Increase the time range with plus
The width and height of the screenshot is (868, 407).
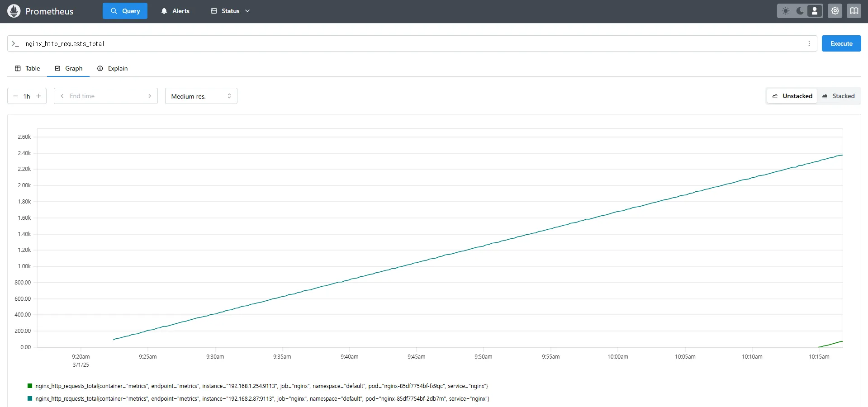tap(38, 96)
